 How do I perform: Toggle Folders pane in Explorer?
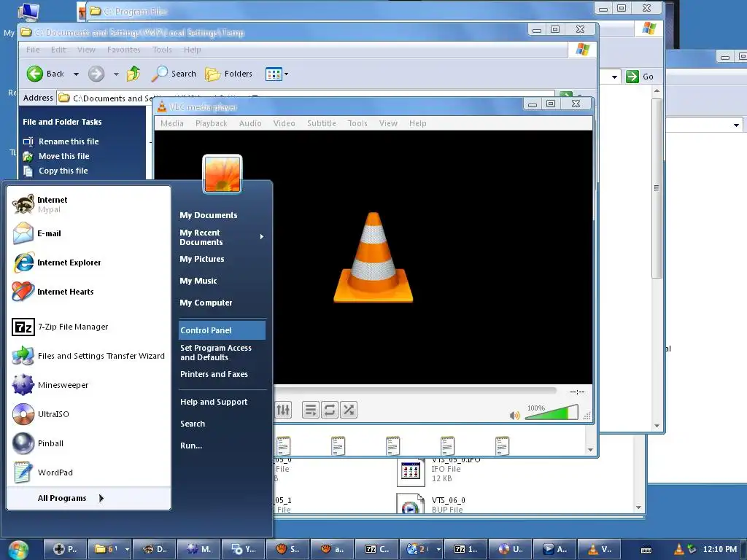click(228, 74)
